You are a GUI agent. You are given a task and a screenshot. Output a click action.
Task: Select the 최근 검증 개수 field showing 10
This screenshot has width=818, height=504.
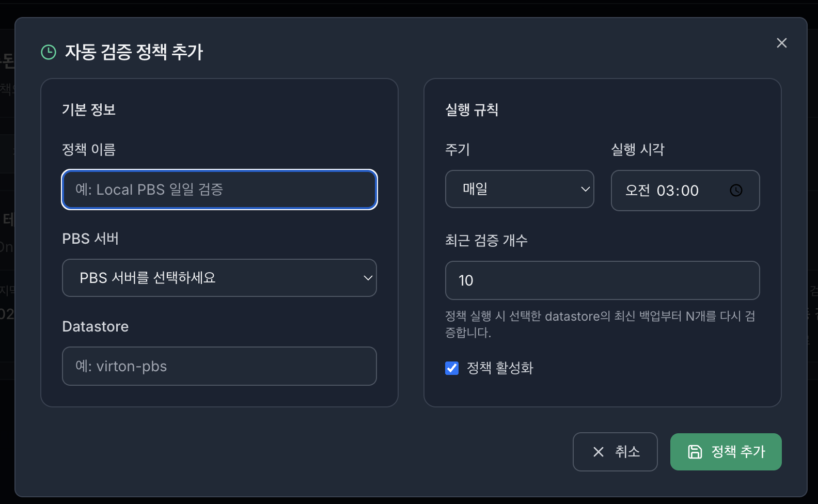coord(602,280)
